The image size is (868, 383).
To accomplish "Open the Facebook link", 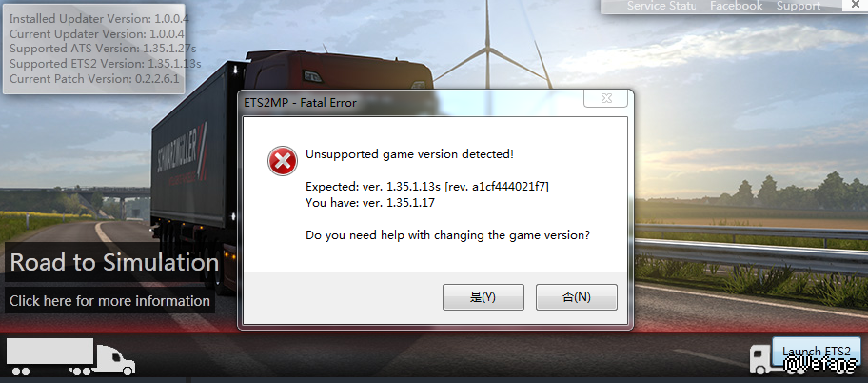I will (x=737, y=6).
